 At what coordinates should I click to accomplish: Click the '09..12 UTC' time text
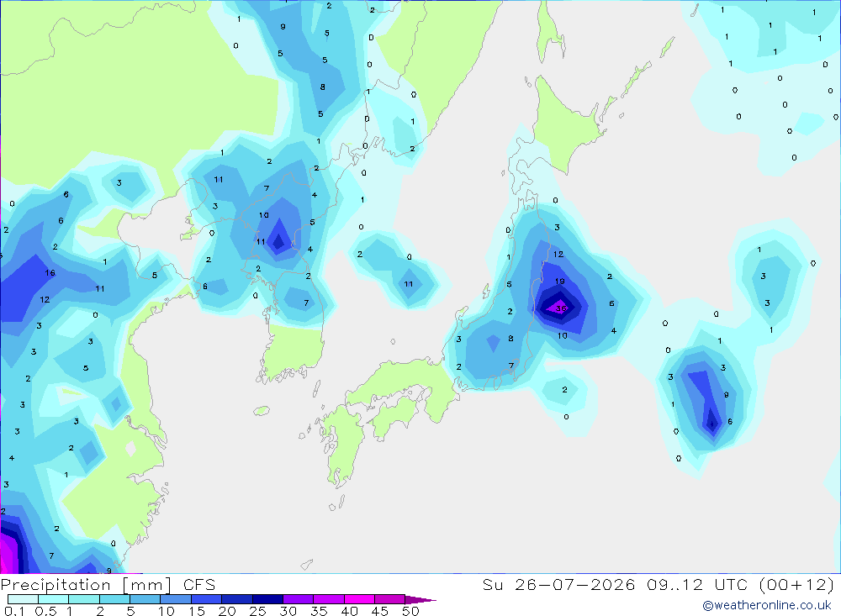pyautogui.click(x=696, y=584)
